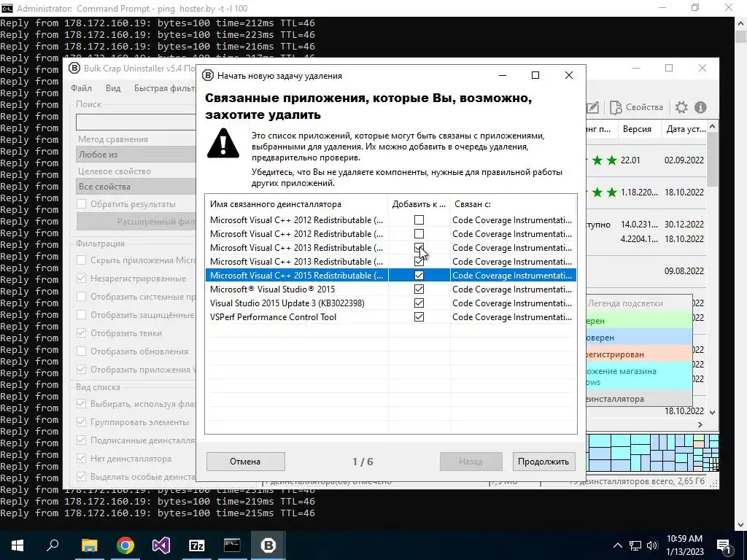Select 'Visual Studio 2015 Update 3 (KB3022398)' row

tap(391, 303)
